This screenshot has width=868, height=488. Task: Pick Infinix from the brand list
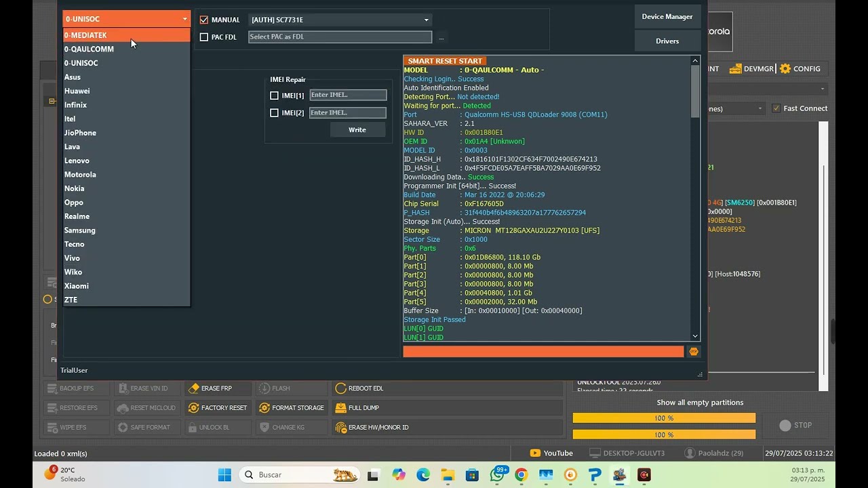(x=127, y=105)
